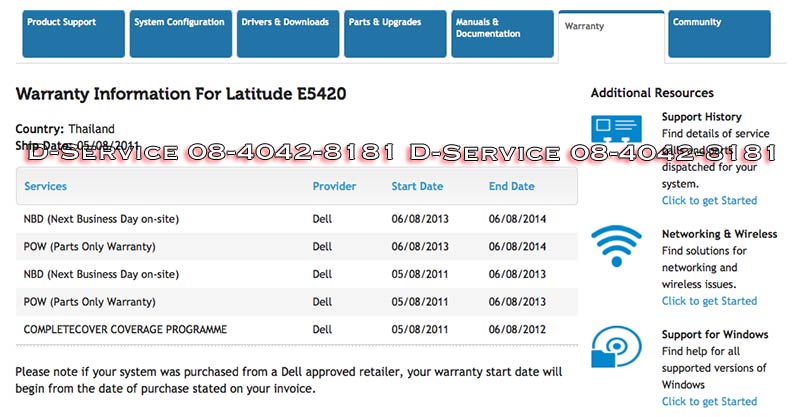
Task: Click get started link under Support for Windows
Action: click(709, 402)
